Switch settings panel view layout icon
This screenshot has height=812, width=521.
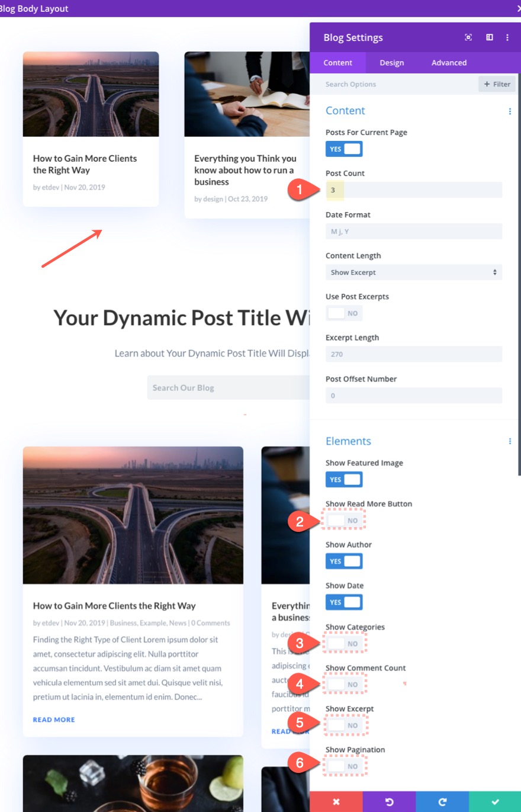pyautogui.click(x=489, y=37)
